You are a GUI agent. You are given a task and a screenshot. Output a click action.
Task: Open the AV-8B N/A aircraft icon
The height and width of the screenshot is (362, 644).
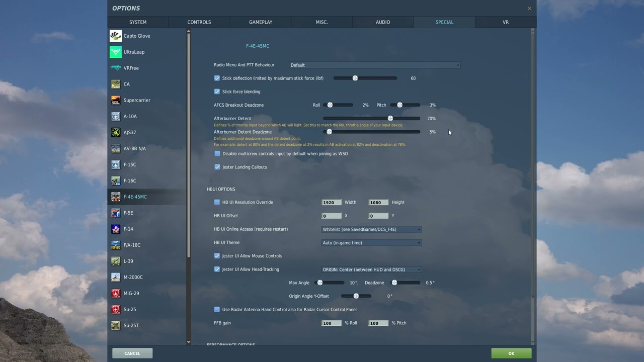116,148
